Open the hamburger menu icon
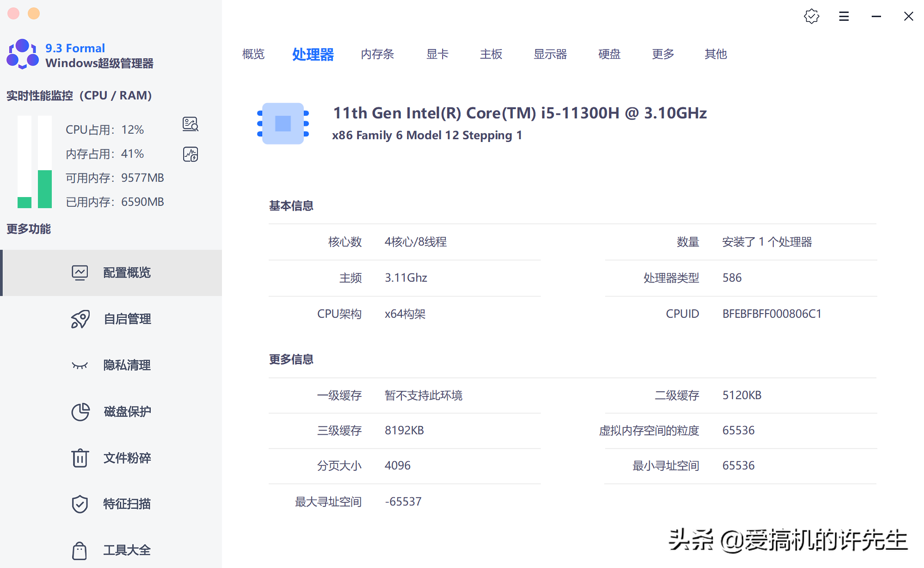 point(844,17)
